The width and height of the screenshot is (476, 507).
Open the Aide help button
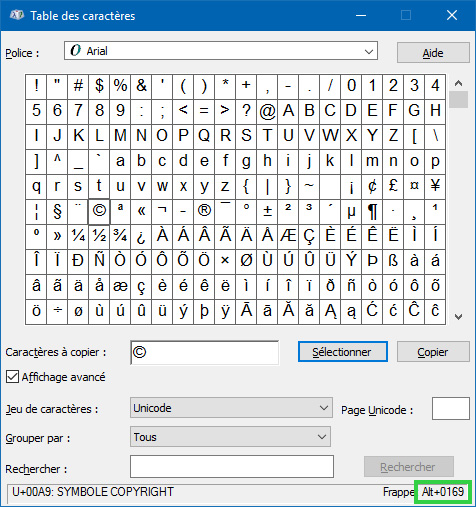pyautogui.click(x=433, y=53)
